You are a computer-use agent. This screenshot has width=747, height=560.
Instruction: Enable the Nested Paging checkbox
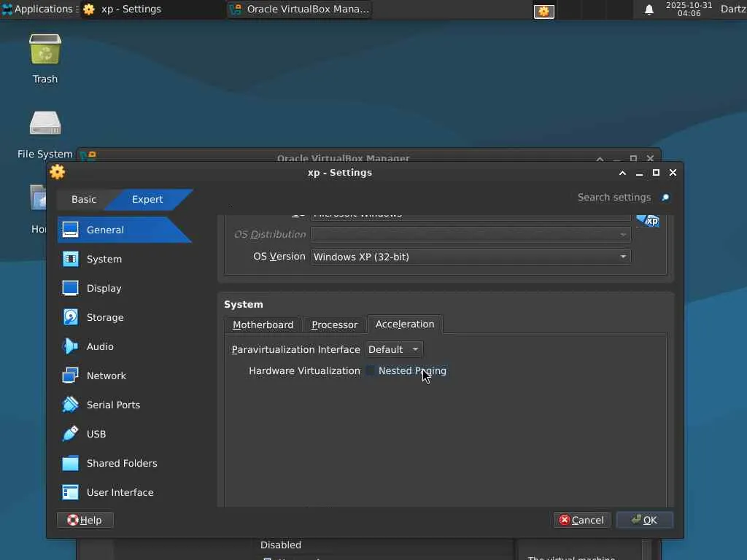tap(370, 370)
